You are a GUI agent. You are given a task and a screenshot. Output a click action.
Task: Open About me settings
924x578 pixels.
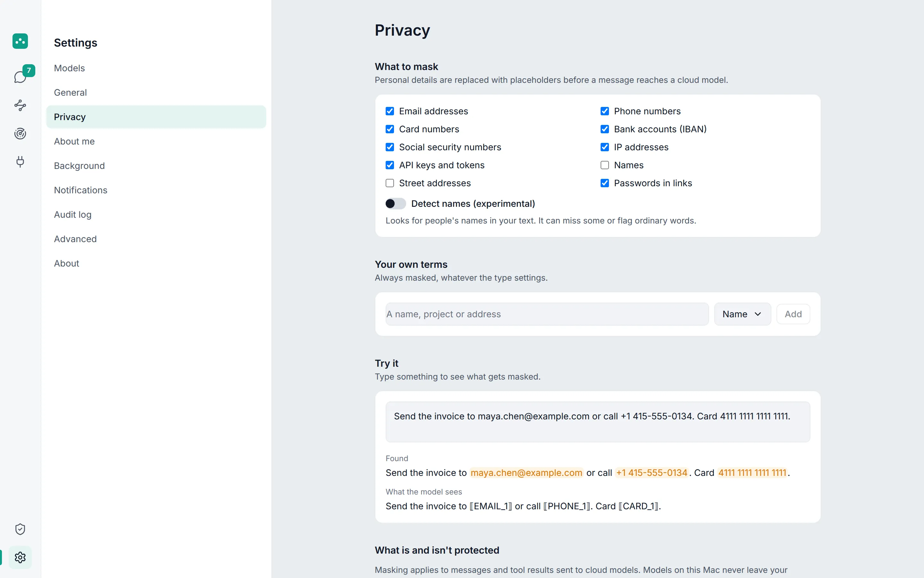[x=156, y=141]
